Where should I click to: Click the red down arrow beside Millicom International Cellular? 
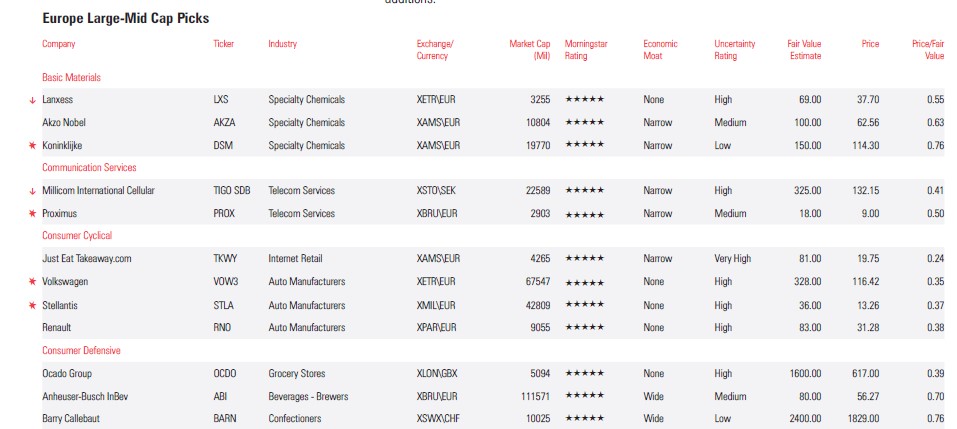(32, 191)
